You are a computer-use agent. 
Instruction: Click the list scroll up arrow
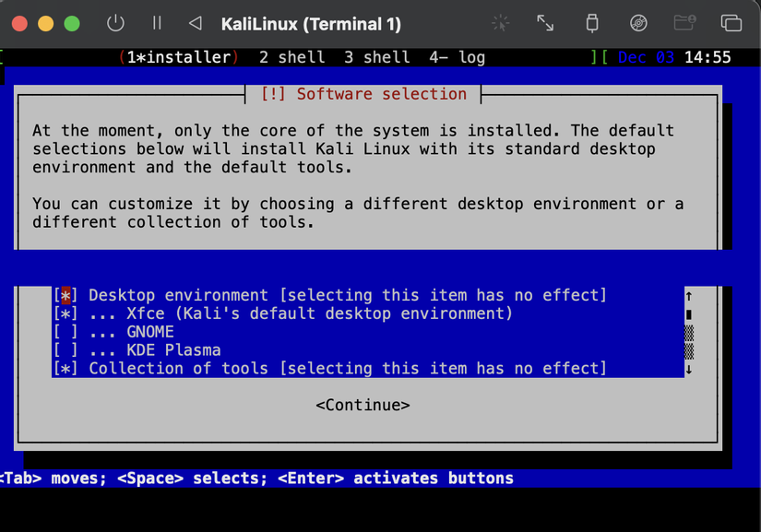click(689, 296)
